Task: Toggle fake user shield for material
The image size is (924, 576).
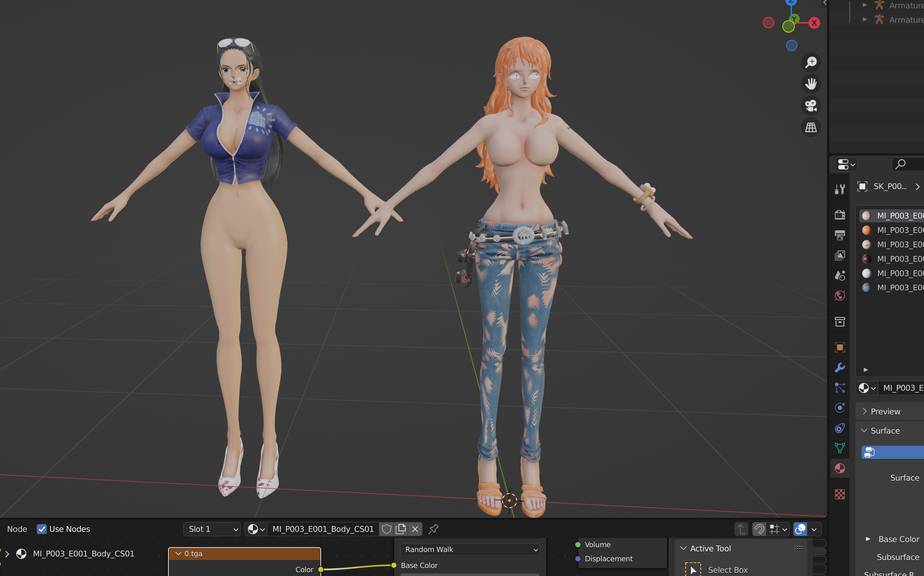Action: pos(386,529)
